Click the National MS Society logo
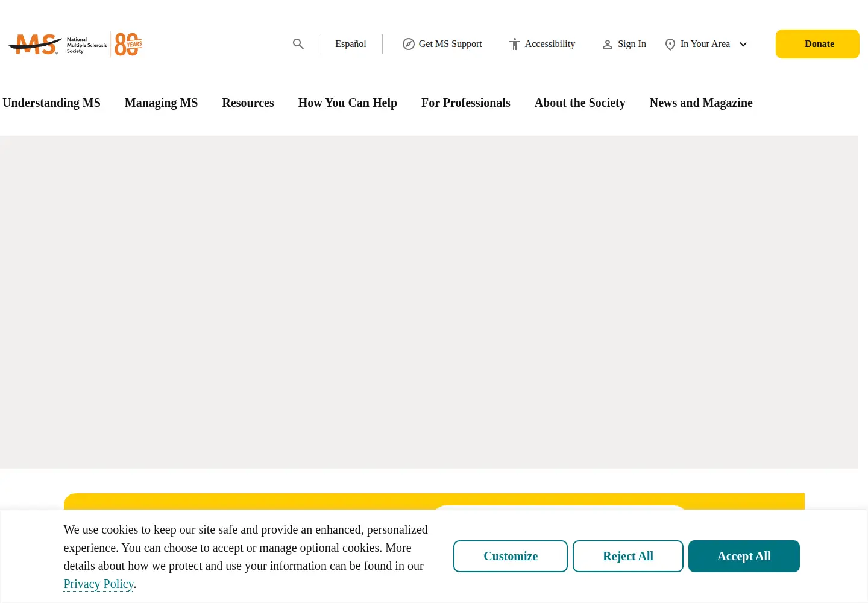This screenshot has height=603, width=868. (x=75, y=44)
